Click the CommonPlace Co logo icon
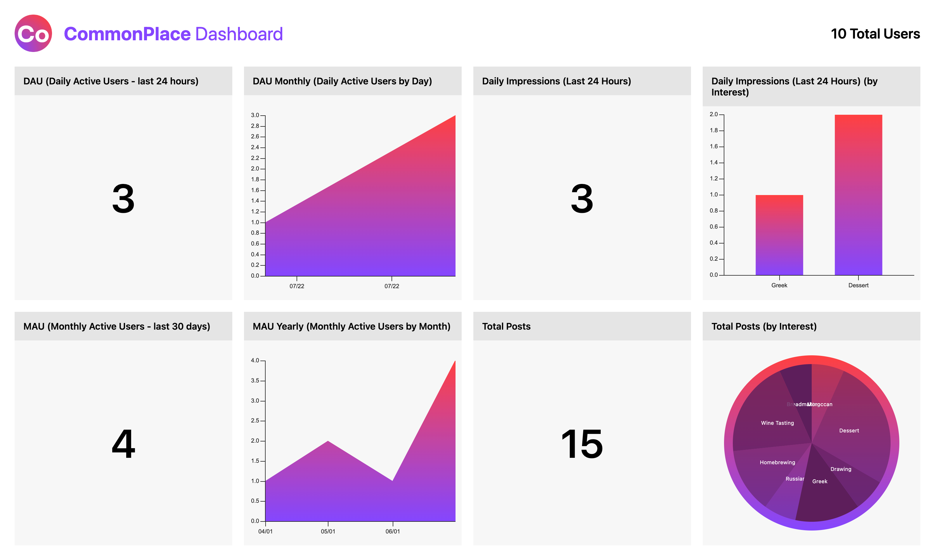This screenshot has width=935, height=560. click(33, 33)
